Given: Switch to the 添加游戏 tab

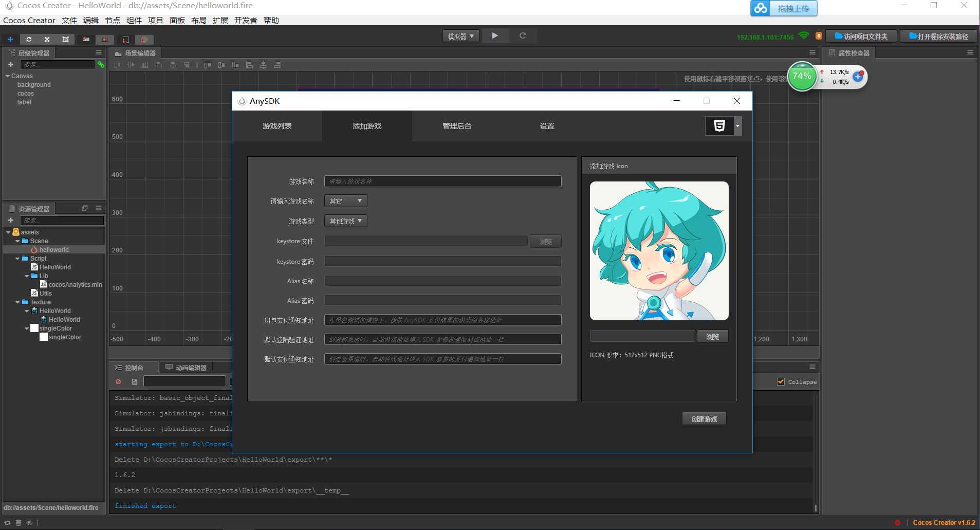Looking at the screenshot, I should click(x=367, y=126).
